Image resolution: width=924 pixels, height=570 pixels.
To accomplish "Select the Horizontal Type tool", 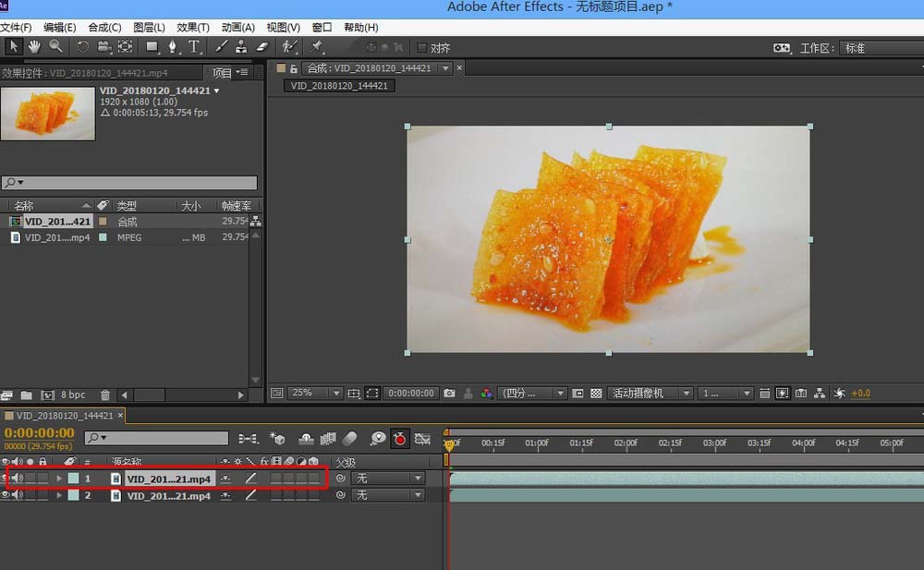I will 194,46.
